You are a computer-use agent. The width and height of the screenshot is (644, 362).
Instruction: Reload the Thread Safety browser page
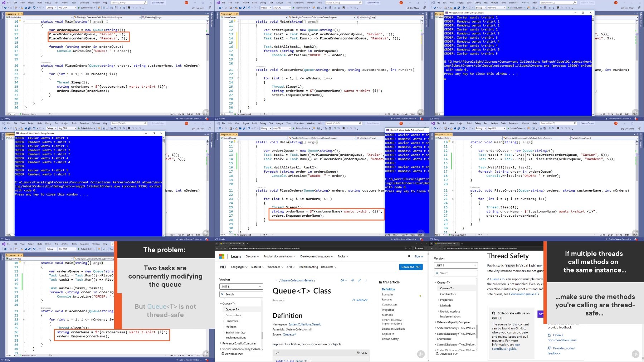[440, 248]
